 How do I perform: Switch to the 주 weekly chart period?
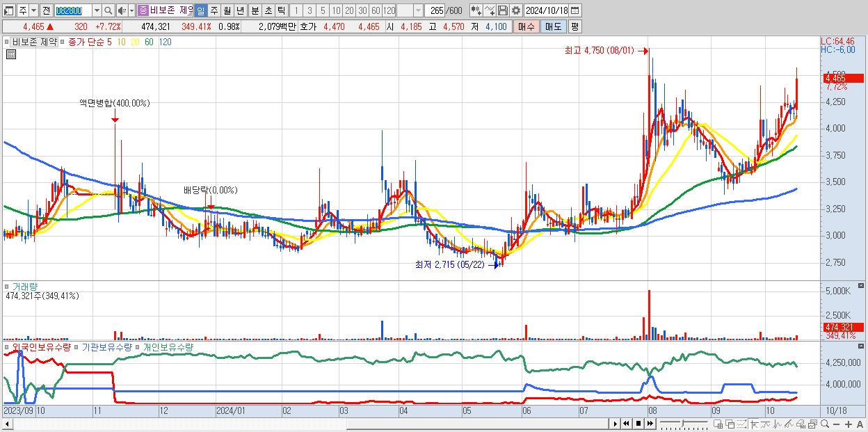pyautogui.click(x=214, y=10)
